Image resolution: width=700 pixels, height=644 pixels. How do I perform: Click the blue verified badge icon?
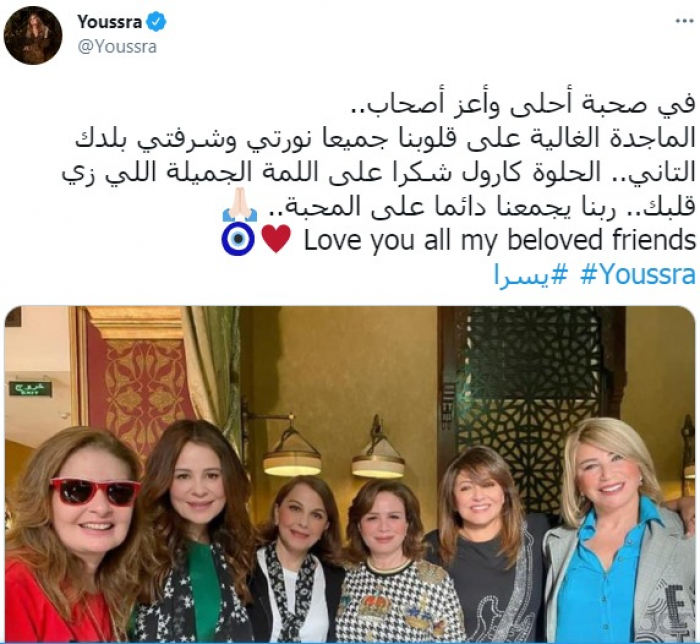click(x=157, y=21)
